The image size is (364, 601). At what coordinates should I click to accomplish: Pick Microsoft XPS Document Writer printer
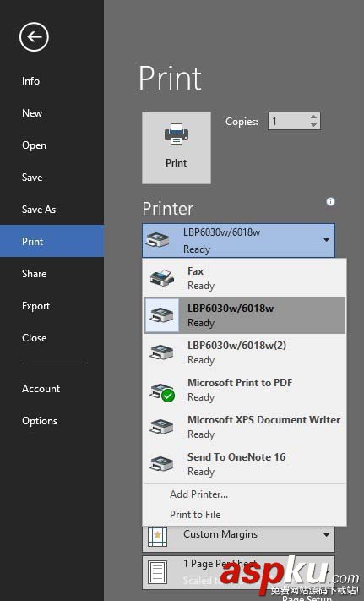pyautogui.click(x=245, y=427)
